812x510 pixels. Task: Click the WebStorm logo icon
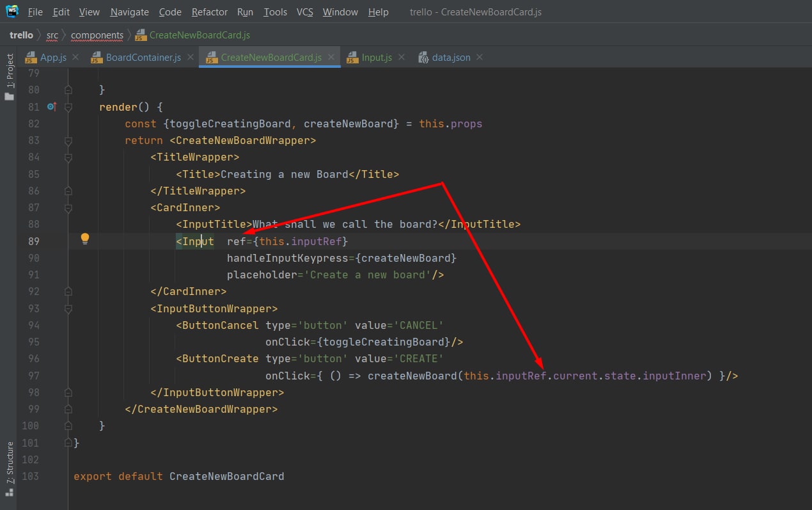[12, 12]
